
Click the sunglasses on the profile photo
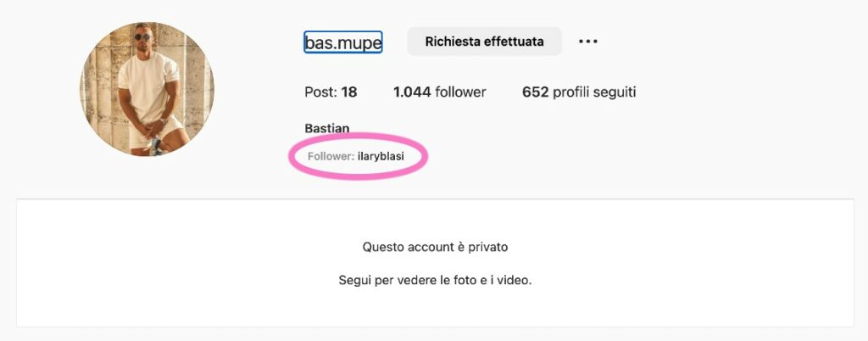click(x=142, y=37)
